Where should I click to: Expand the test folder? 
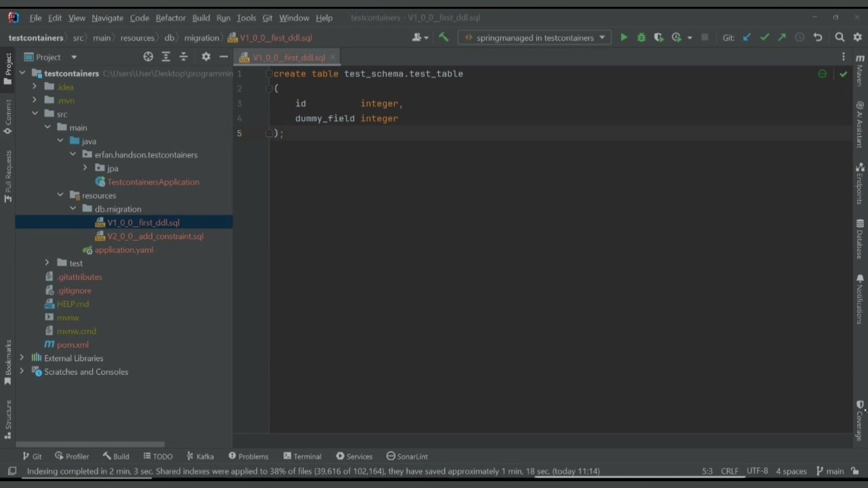(47, 263)
